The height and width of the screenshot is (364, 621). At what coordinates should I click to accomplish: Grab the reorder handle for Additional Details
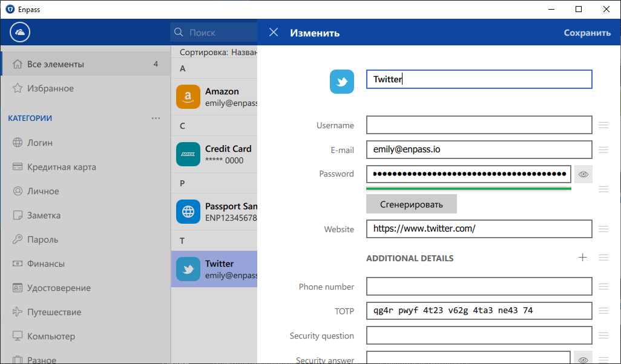pos(603,258)
